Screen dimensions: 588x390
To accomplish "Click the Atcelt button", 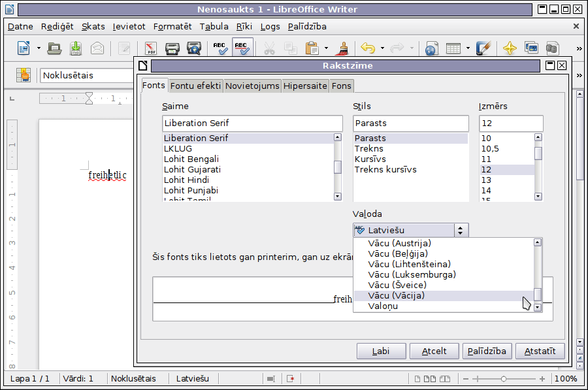I will click(x=434, y=351).
